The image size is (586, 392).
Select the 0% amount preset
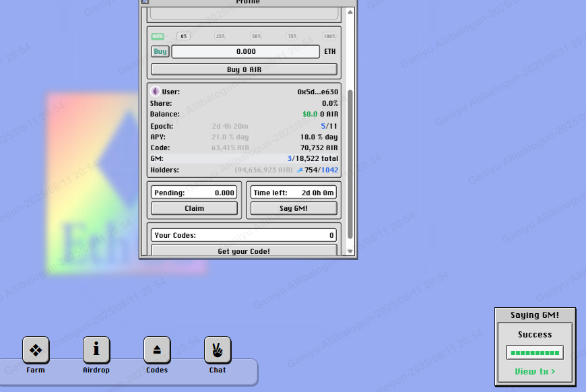tap(183, 36)
